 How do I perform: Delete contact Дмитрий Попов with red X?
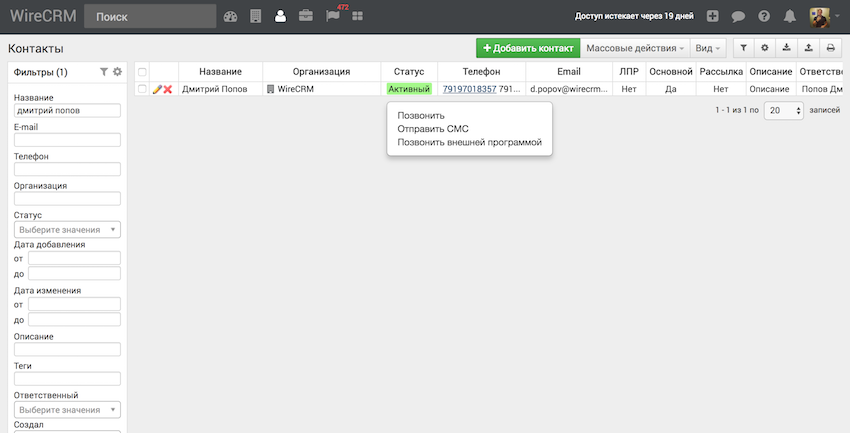click(x=168, y=89)
